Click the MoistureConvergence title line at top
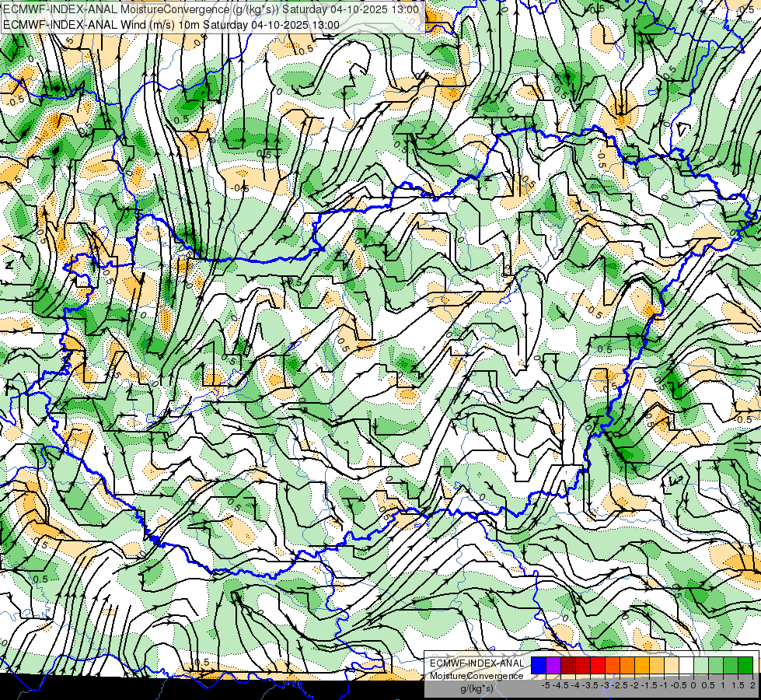Image resolution: width=761 pixels, height=700 pixels. point(211,9)
